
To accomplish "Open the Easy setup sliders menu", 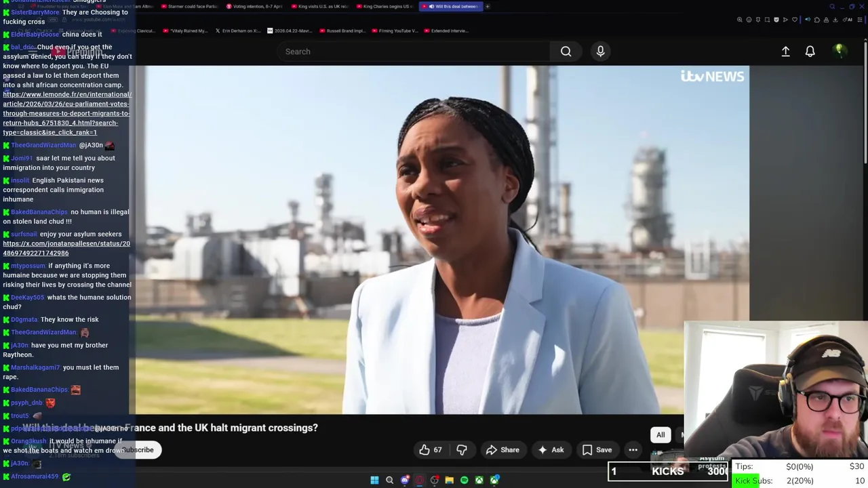I will coord(860,20).
